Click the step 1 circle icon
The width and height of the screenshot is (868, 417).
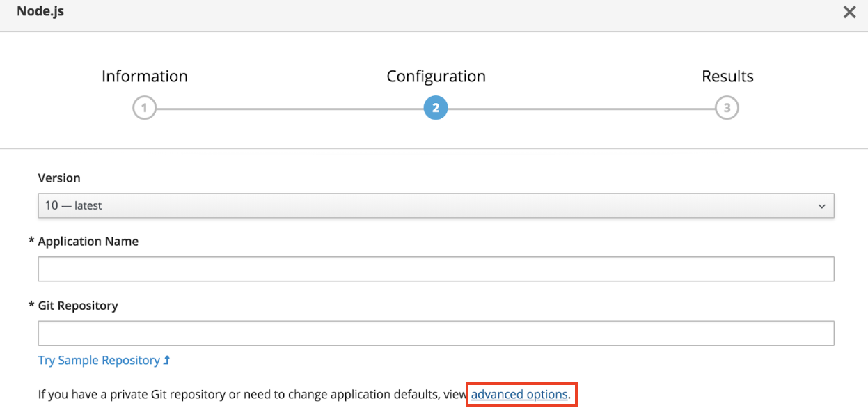click(144, 108)
